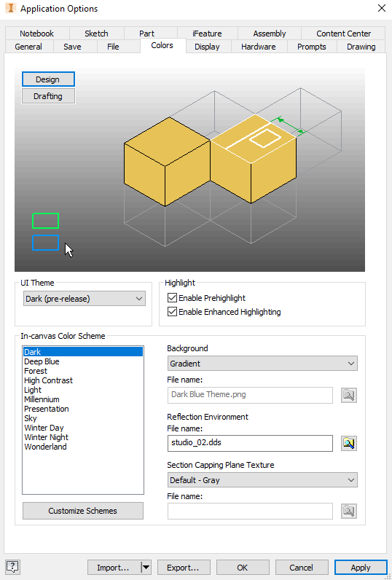Select Light color scheme
Viewport: 392px width, 580px height.
[83, 390]
